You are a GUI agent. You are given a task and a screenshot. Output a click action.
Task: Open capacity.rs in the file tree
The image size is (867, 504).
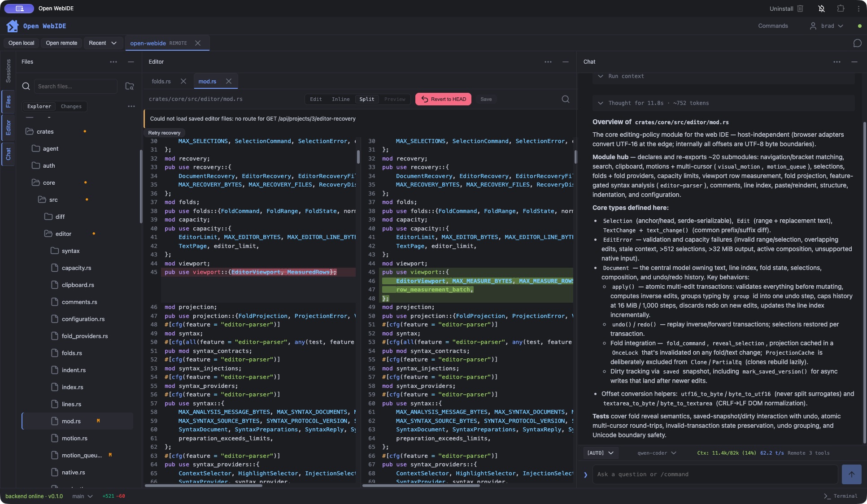pos(76,268)
